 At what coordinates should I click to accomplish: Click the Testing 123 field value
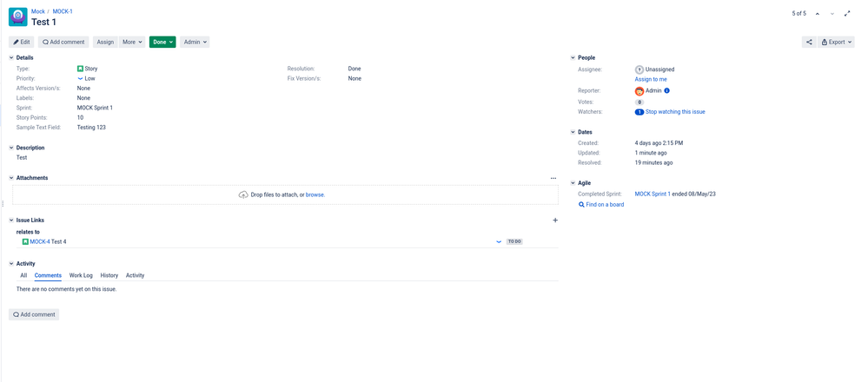pos(91,127)
